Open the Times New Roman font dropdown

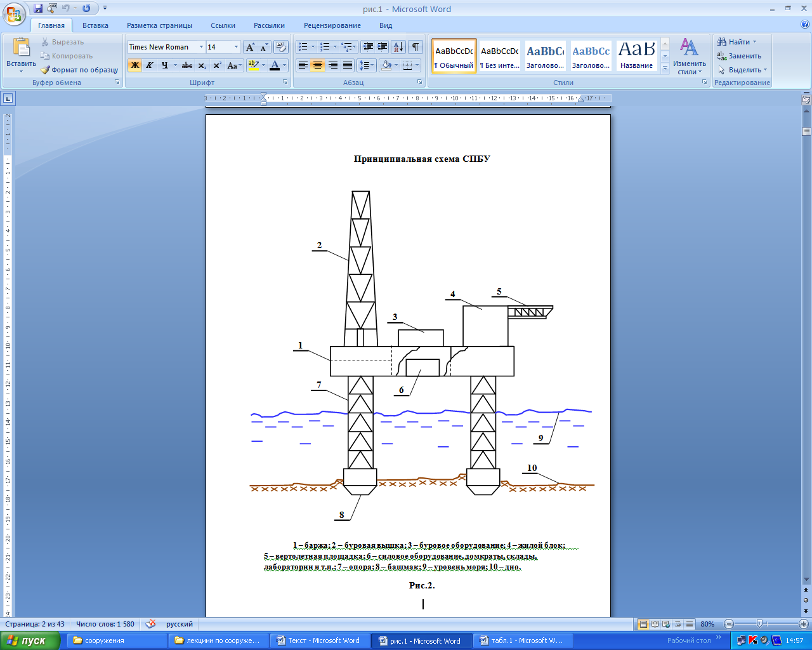(x=201, y=47)
